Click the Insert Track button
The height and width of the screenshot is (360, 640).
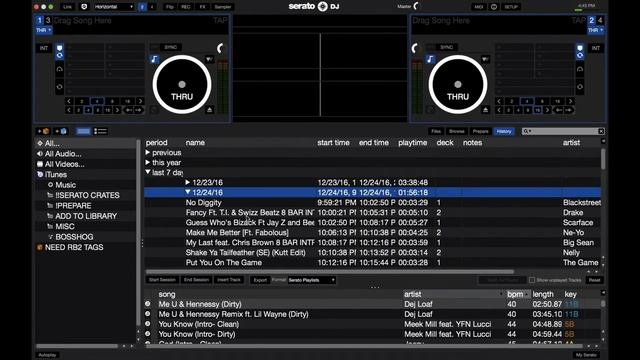229,280
